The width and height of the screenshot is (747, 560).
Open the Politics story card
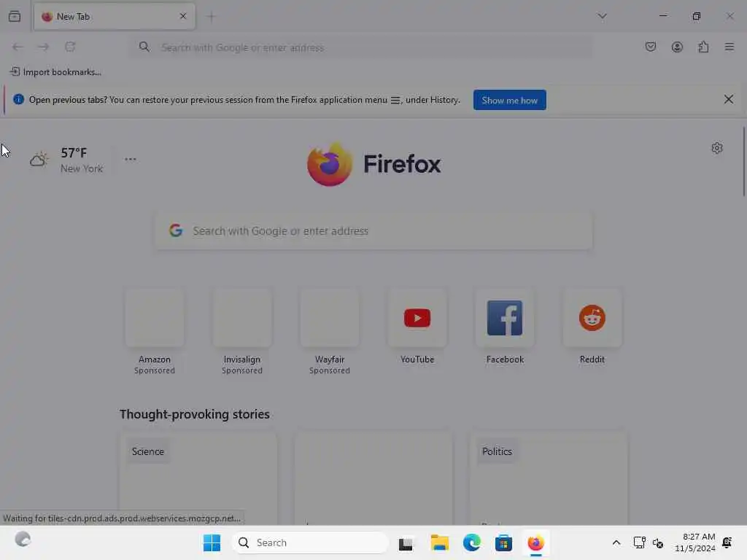549,478
